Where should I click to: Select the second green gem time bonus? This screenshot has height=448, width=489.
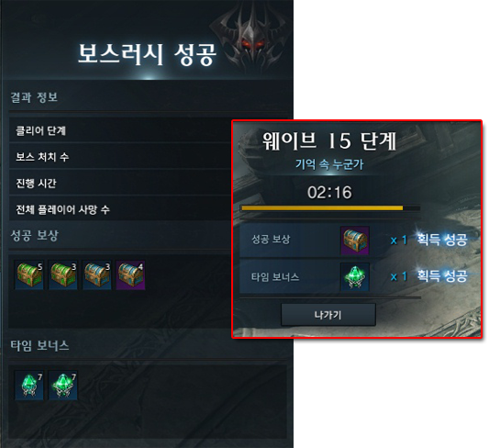[x=63, y=386]
